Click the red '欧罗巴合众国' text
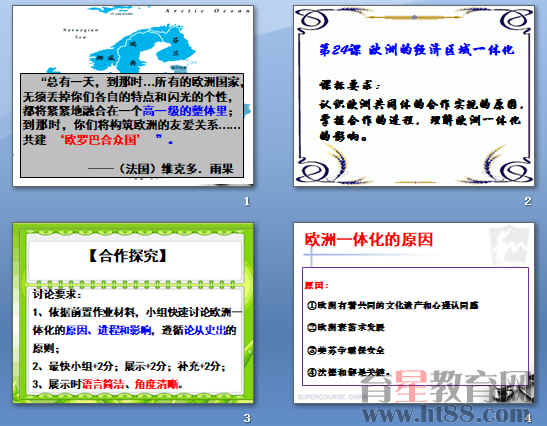Screen dimensions: 547x426 tap(100, 140)
